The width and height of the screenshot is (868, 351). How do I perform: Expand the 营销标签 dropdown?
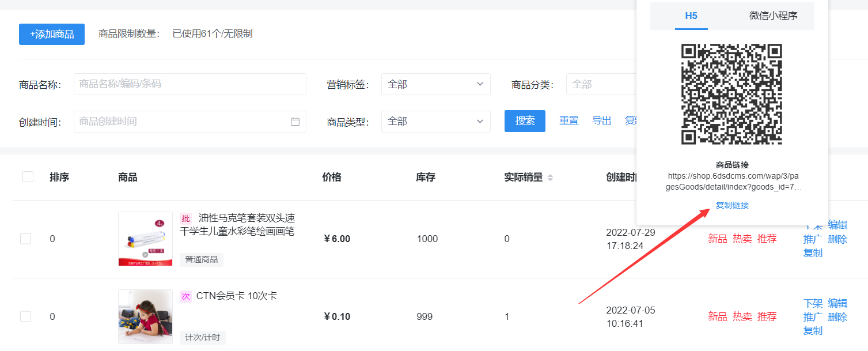[436, 84]
